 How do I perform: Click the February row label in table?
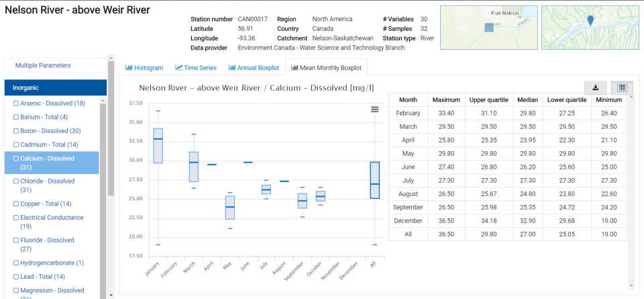coord(408,113)
